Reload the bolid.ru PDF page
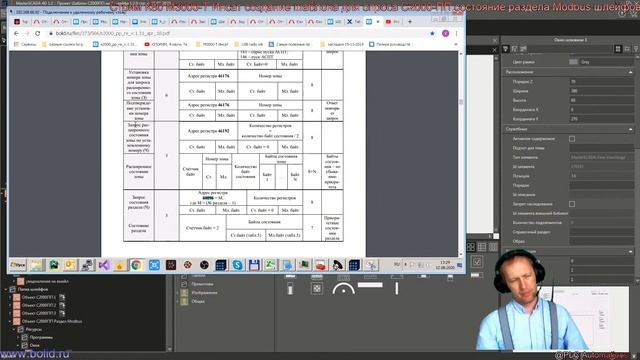Image resolution: width=640 pixels, height=360 pixels. [38, 33]
